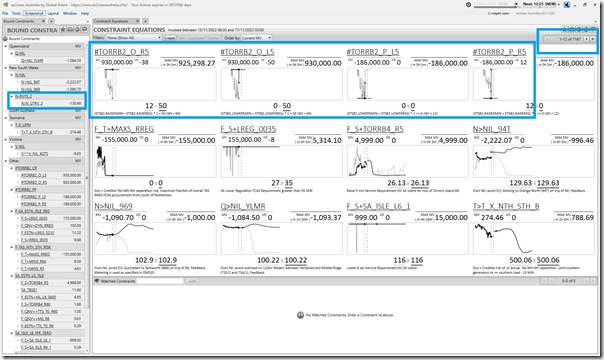This screenshot has width=604, height=360.
Task: Open the Screenshot menu
Action: 34,13
